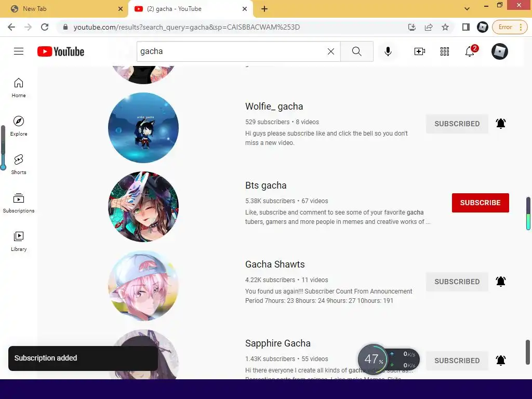
Task: Click the Bts gacha channel description text
Action: pyautogui.click(x=338, y=217)
